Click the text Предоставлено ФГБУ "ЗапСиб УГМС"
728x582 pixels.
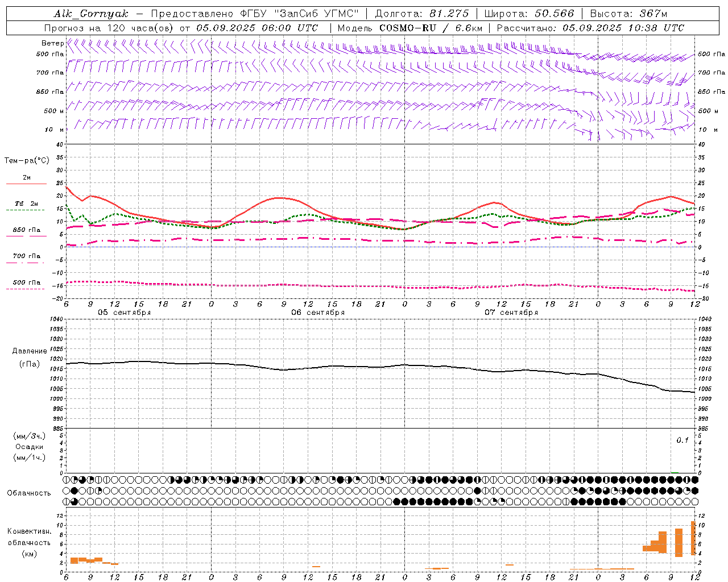[255, 14]
